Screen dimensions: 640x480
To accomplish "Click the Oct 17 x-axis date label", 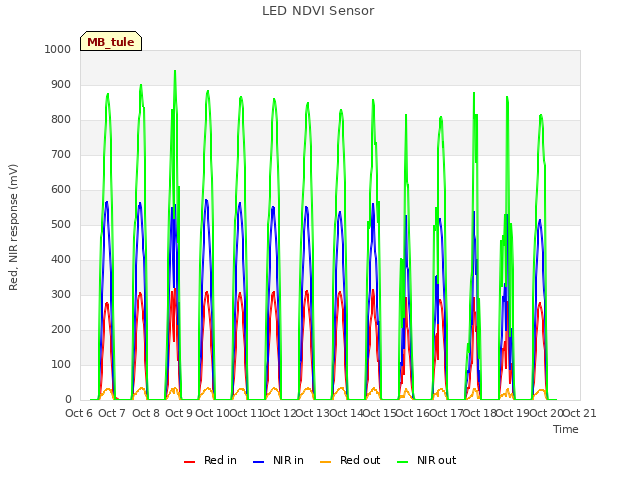I will tap(447, 413).
